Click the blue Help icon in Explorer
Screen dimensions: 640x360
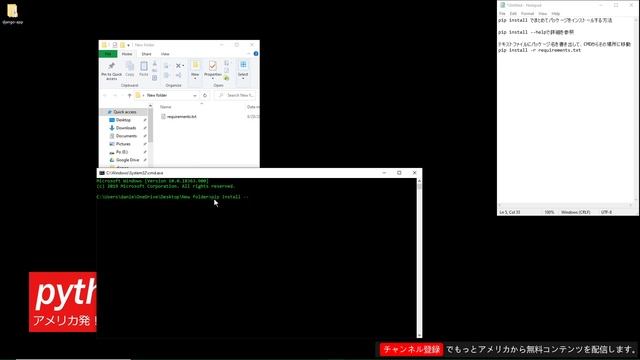pyautogui.click(x=256, y=53)
